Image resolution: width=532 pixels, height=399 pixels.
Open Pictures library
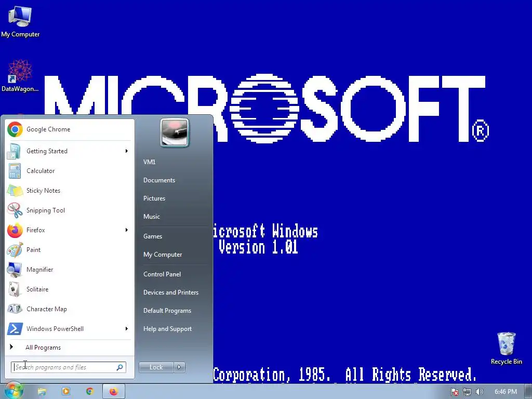pos(154,198)
